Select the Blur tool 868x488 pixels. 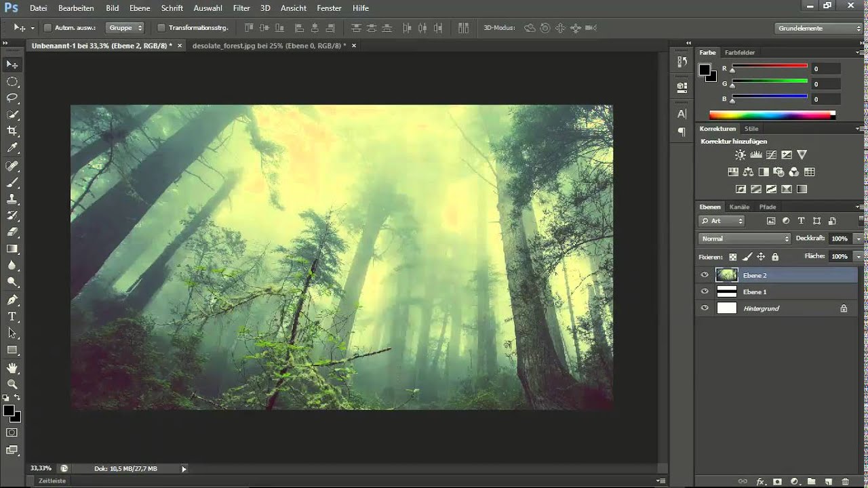point(12,265)
